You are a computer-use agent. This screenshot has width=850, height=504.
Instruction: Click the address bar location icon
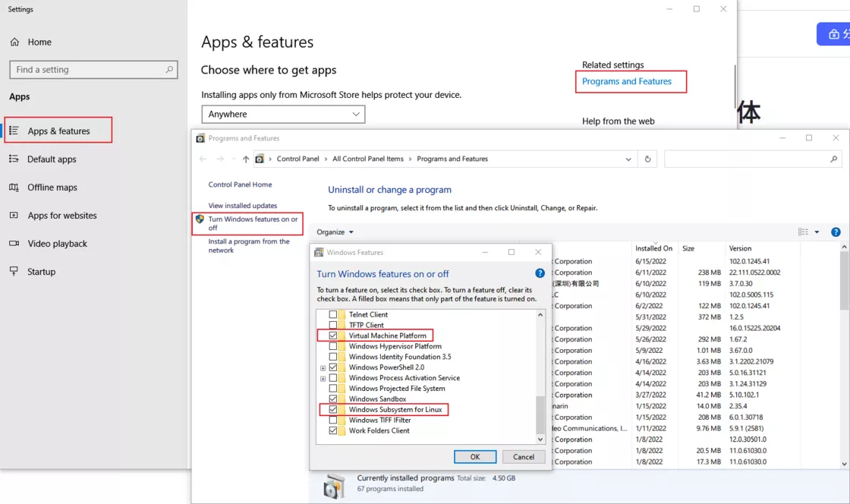(x=260, y=159)
